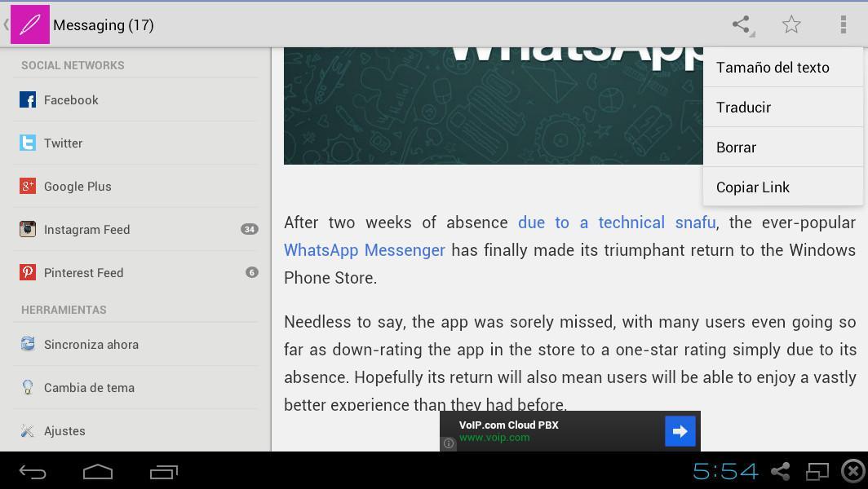Tap the screen cast icon in system bar
The height and width of the screenshot is (489, 868).
pyautogui.click(x=817, y=471)
